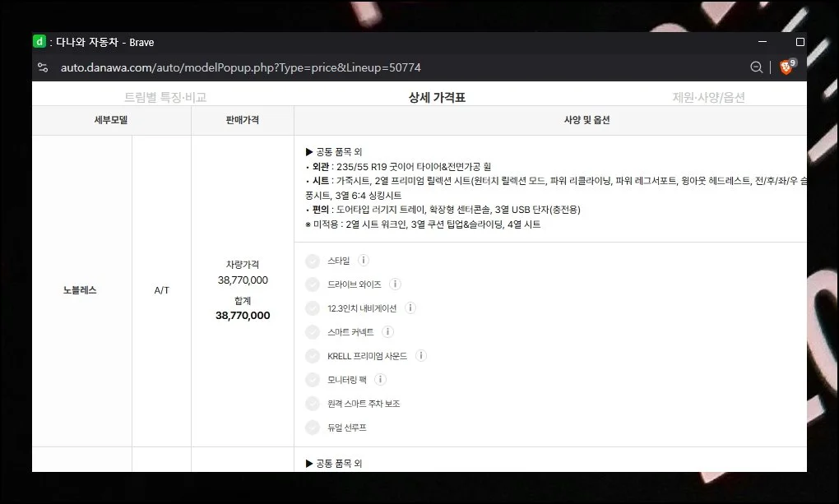Viewport: 839px width, 504px height.
Task: Open the 모니터링 팩 info icon
Action: point(380,380)
